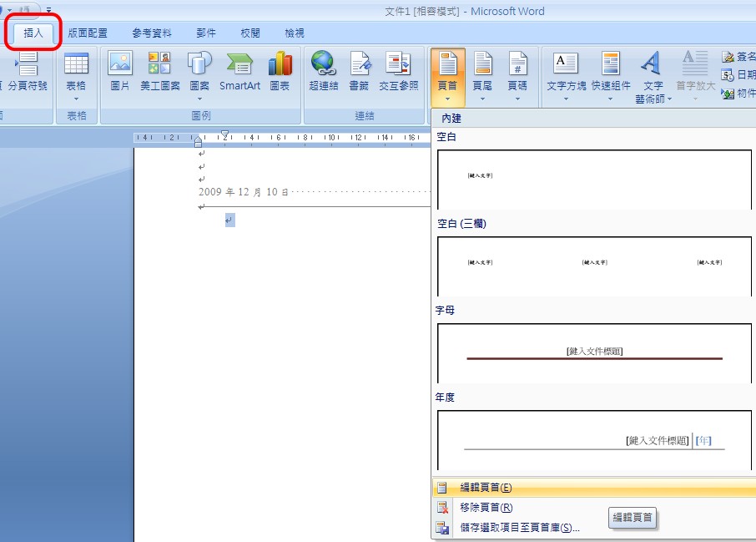Expand the 表格 (Table) dropdown
This screenshot has width=756, height=542.
click(x=76, y=75)
